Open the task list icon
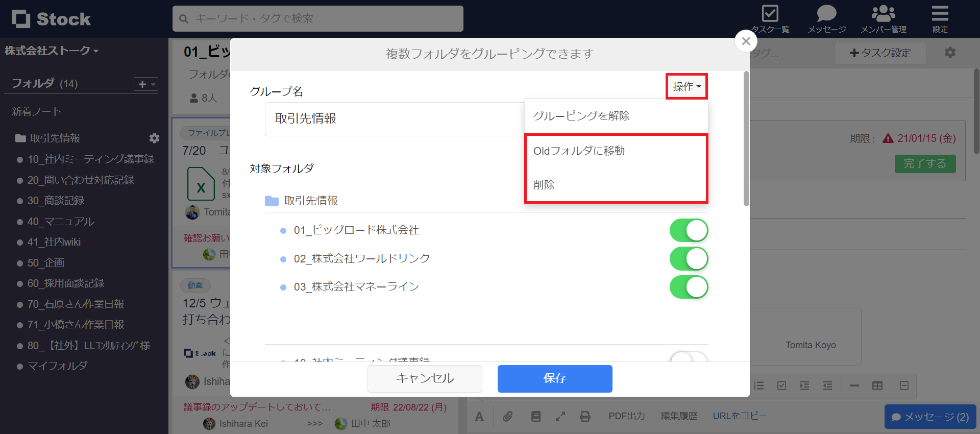This screenshot has height=434, width=980. 770,14
